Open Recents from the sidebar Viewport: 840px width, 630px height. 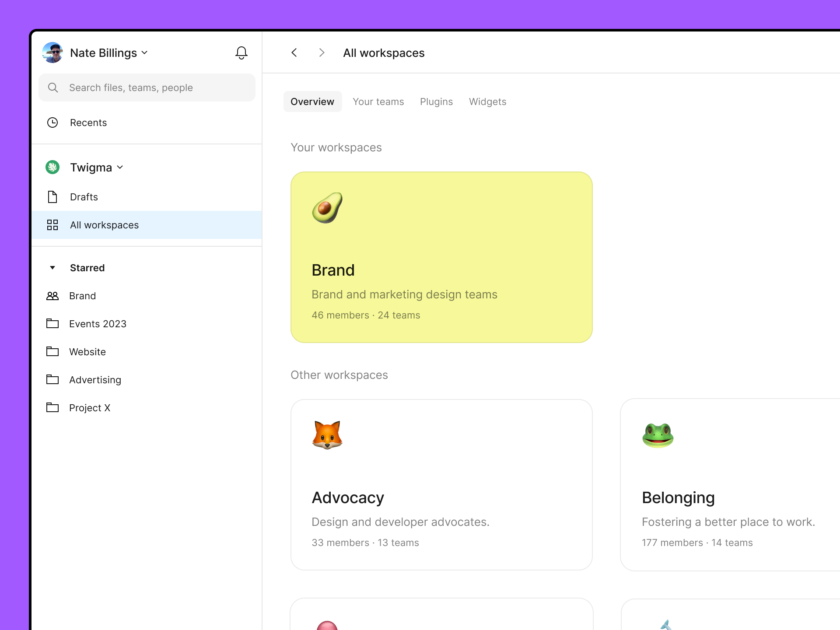(88, 122)
